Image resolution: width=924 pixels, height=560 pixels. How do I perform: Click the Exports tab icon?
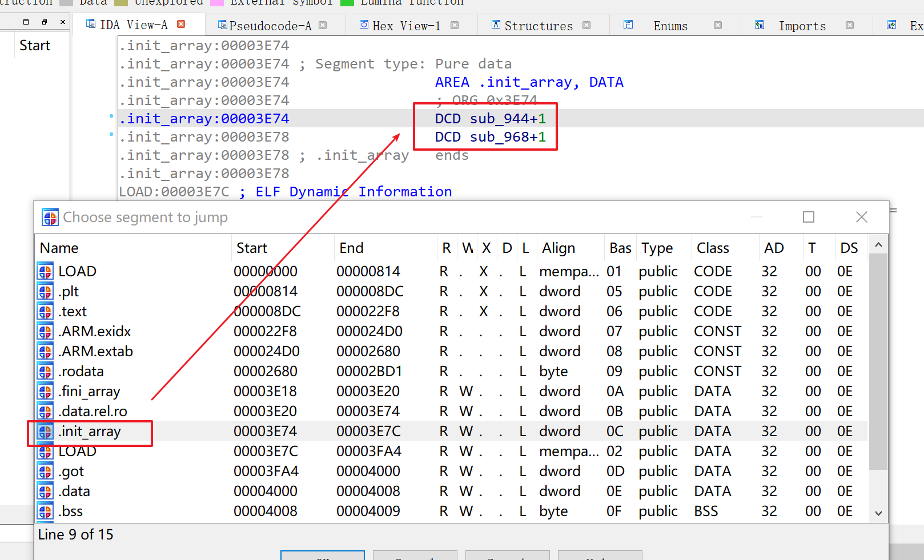[x=891, y=25]
